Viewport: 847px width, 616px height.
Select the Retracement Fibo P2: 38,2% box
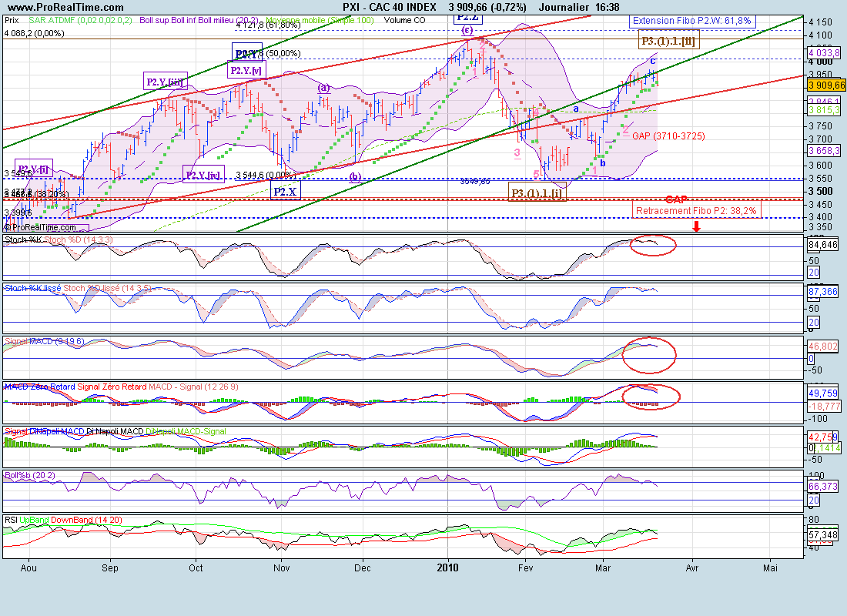coord(696,210)
